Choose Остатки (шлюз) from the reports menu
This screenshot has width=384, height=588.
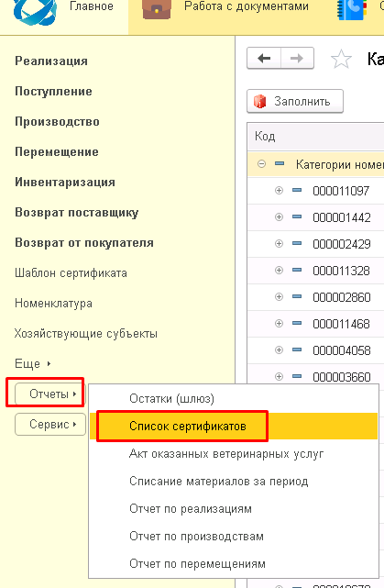click(172, 398)
